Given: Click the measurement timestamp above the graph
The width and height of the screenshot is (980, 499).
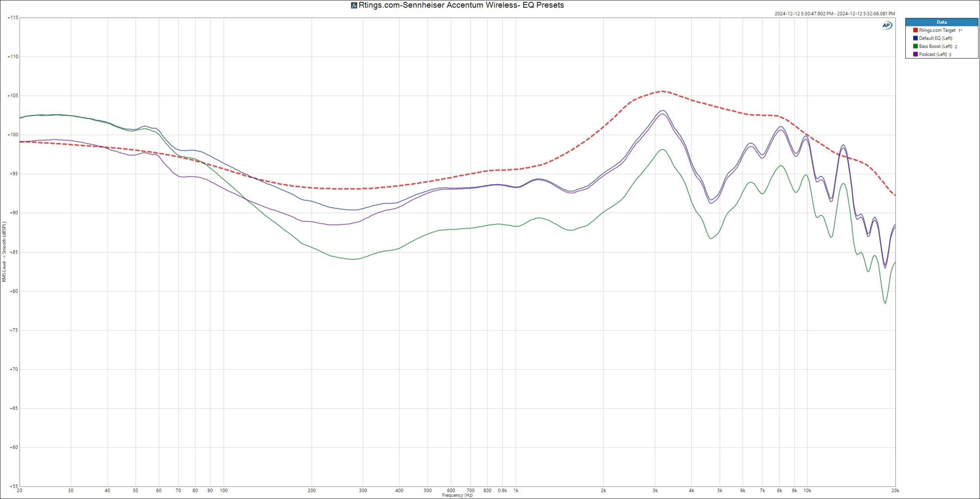Looking at the screenshot, I should (x=835, y=14).
